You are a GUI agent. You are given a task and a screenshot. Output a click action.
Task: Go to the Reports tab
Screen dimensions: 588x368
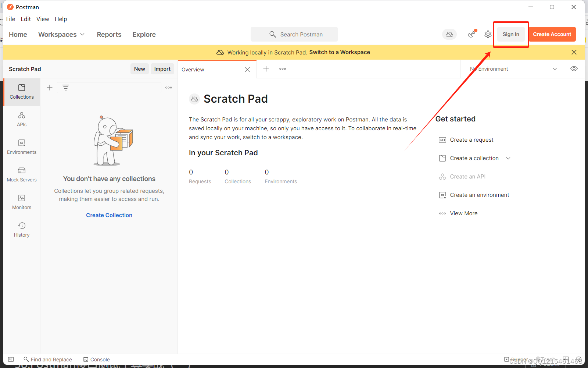click(x=109, y=34)
